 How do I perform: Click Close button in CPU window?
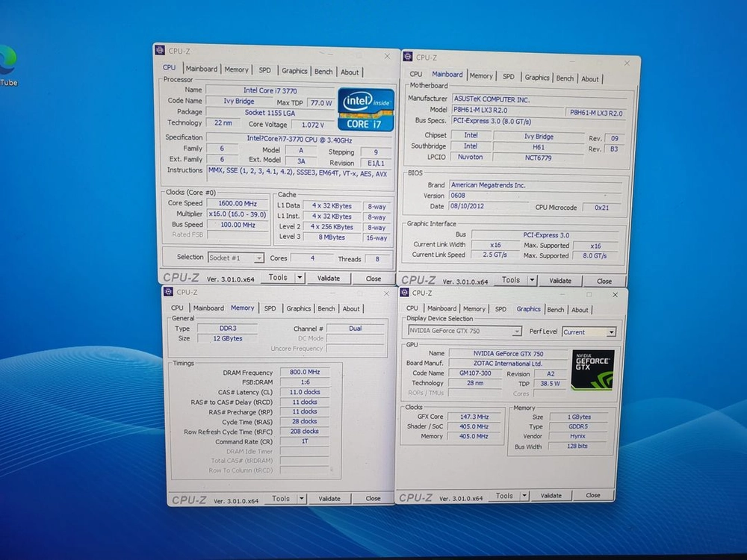(373, 279)
